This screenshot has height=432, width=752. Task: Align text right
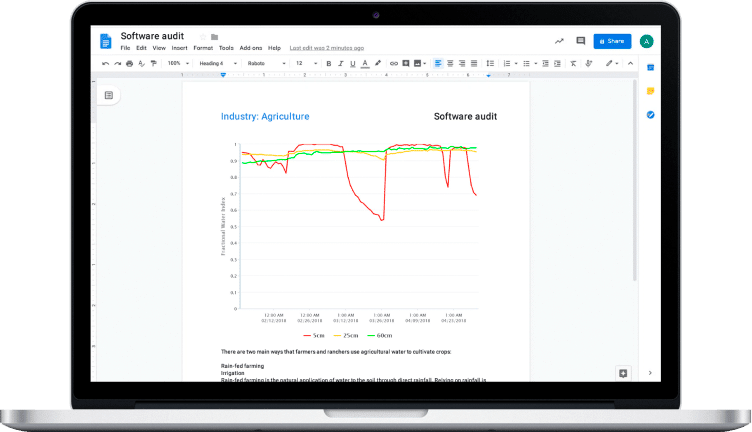[462, 63]
